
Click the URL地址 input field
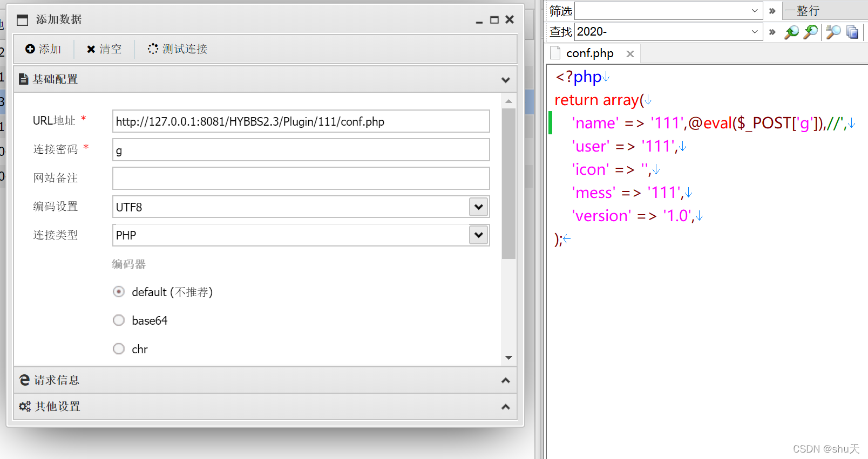click(x=301, y=121)
